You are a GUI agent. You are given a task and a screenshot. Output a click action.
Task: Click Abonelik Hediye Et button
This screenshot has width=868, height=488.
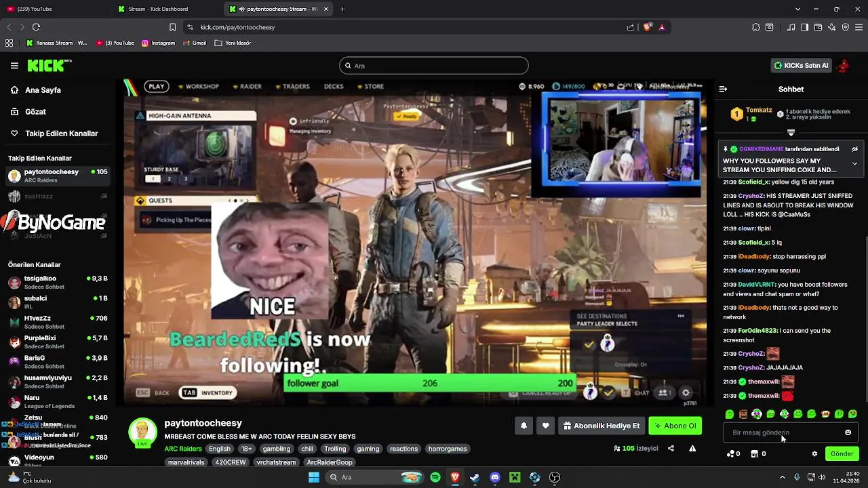click(601, 426)
